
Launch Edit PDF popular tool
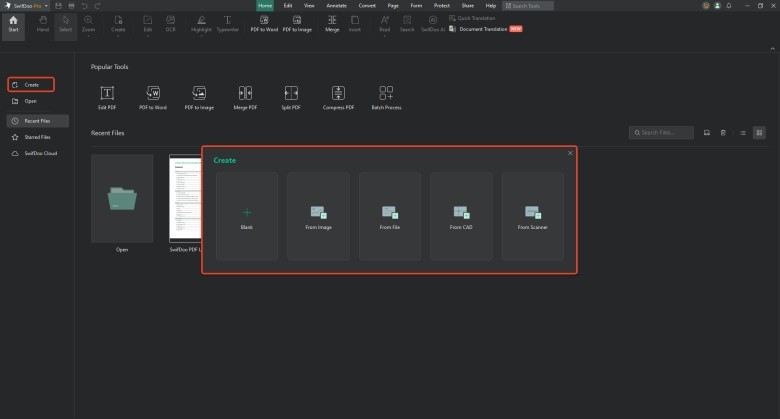coord(107,98)
